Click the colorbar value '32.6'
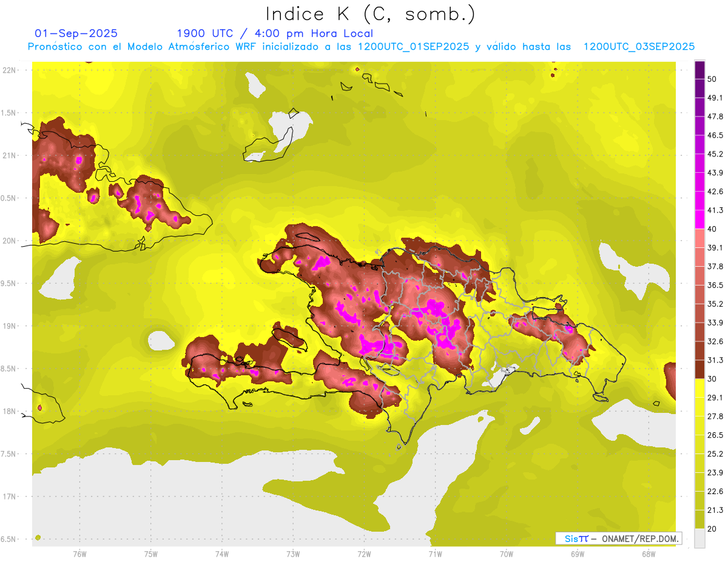728x562 pixels. pos(715,341)
